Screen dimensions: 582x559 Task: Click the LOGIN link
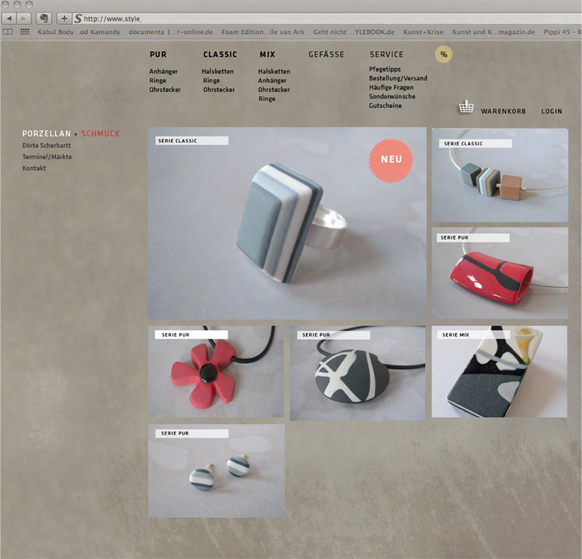552,111
